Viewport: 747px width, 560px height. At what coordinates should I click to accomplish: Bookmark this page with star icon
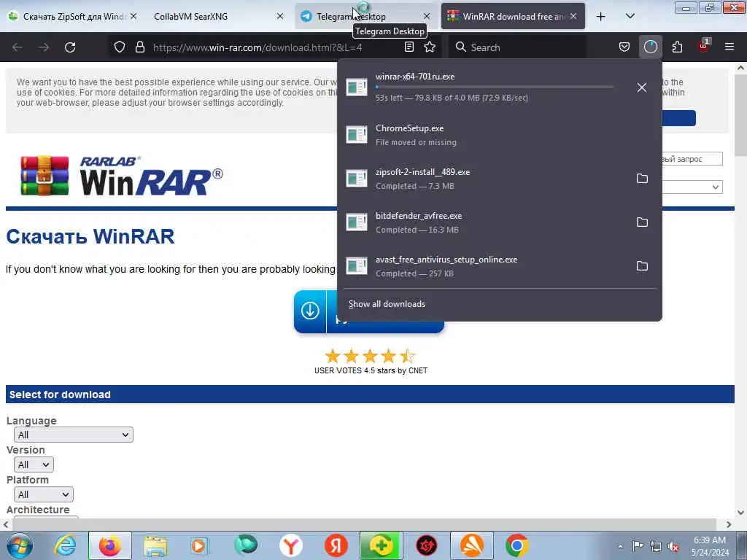click(x=430, y=47)
